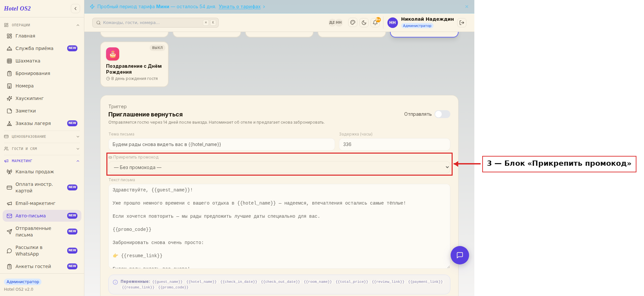Viewport: 644px width, 296px height.
Task: Click the {{room_name}} variable chip
Action: 318,282
